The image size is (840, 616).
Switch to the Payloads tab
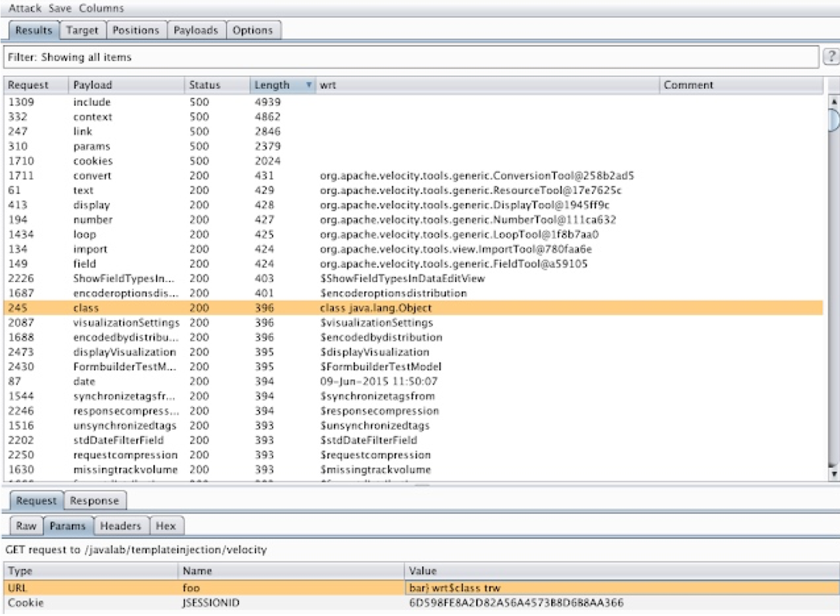[195, 30]
